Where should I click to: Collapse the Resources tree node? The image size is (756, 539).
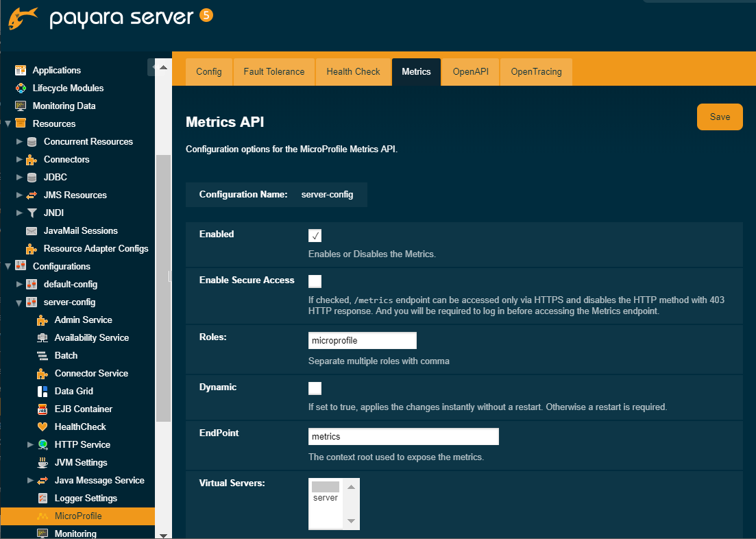pyautogui.click(x=8, y=124)
